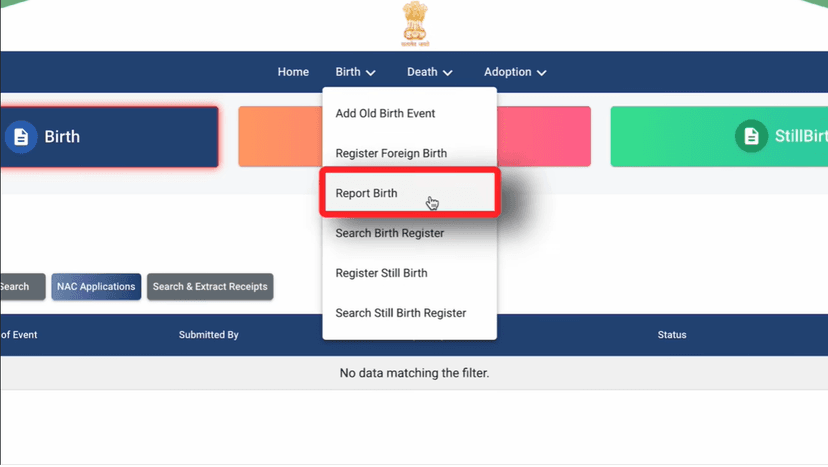The height and width of the screenshot is (467, 828).
Task: Click the document icon on Birth card
Action: [x=21, y=137]
